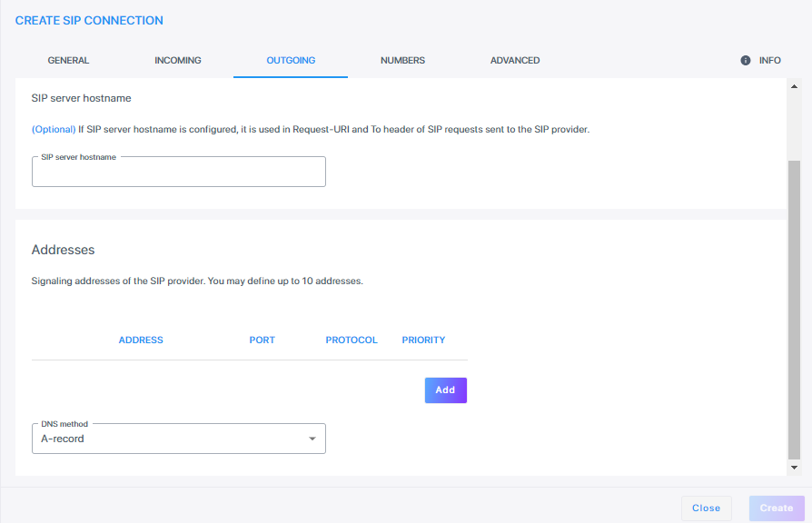Open the INFO panel label
Image resolution: width=812 pixels, height=523 pixels.
[x=769, y=61]
